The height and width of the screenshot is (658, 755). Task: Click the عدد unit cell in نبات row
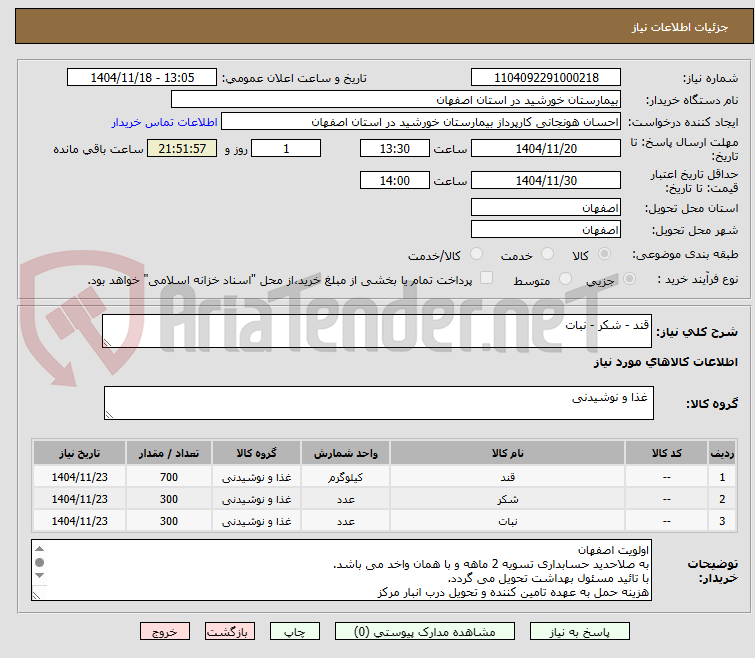point(346,521)
